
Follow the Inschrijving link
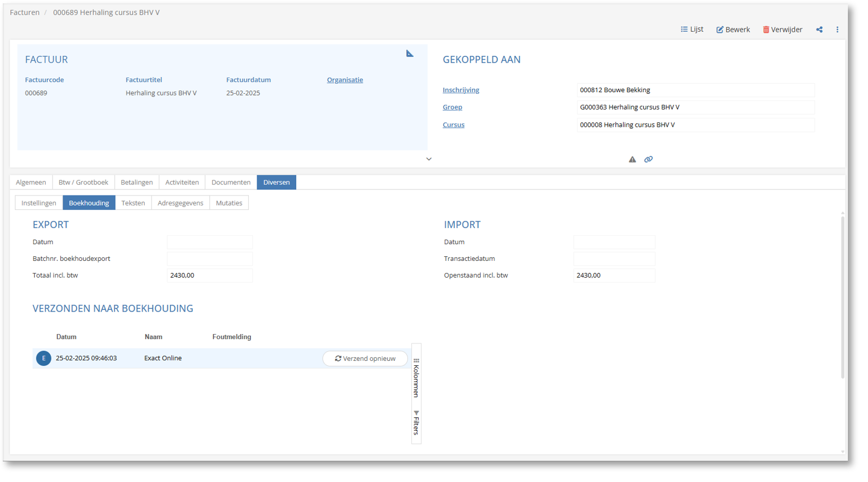(x=461, y=90)
